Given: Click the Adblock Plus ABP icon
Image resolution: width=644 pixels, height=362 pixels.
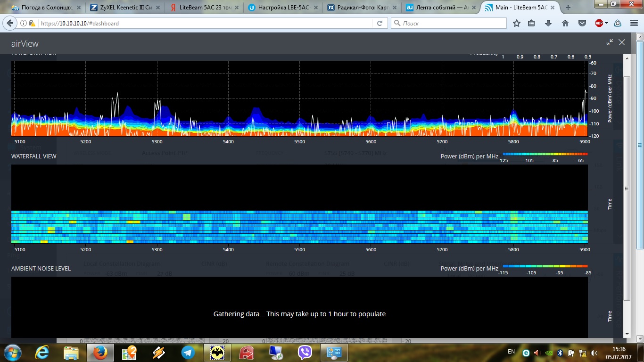Looking at the screenshot, I should click(599, 23).
